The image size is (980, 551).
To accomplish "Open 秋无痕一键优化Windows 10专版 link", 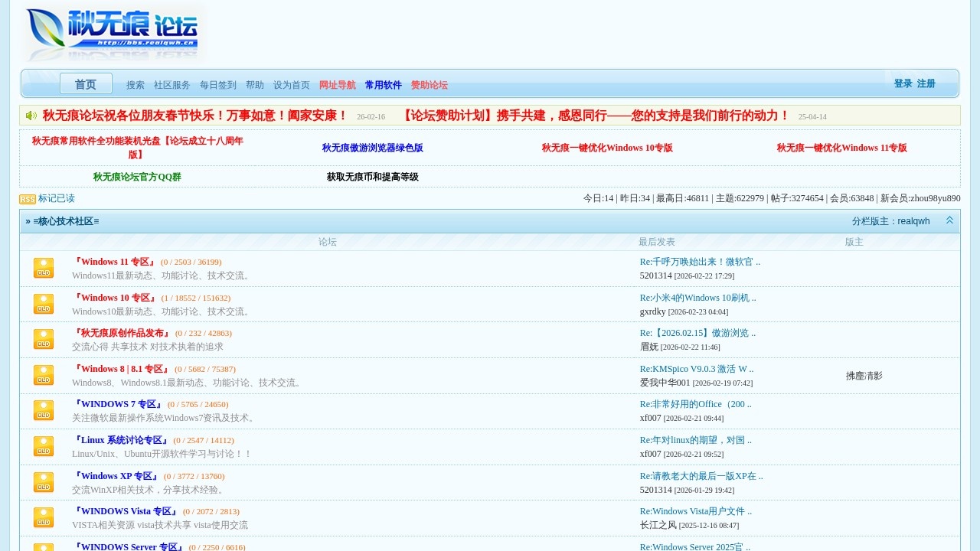I will pos(607,148).
